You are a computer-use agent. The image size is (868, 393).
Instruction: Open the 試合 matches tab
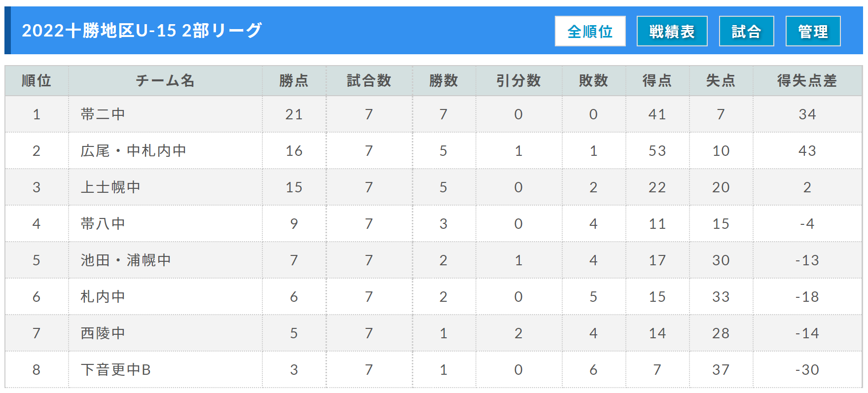[x=746, y=31]
